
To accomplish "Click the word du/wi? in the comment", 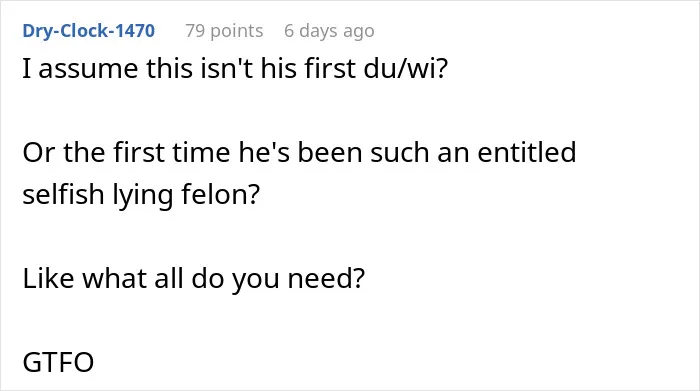I will pos(405,69).
